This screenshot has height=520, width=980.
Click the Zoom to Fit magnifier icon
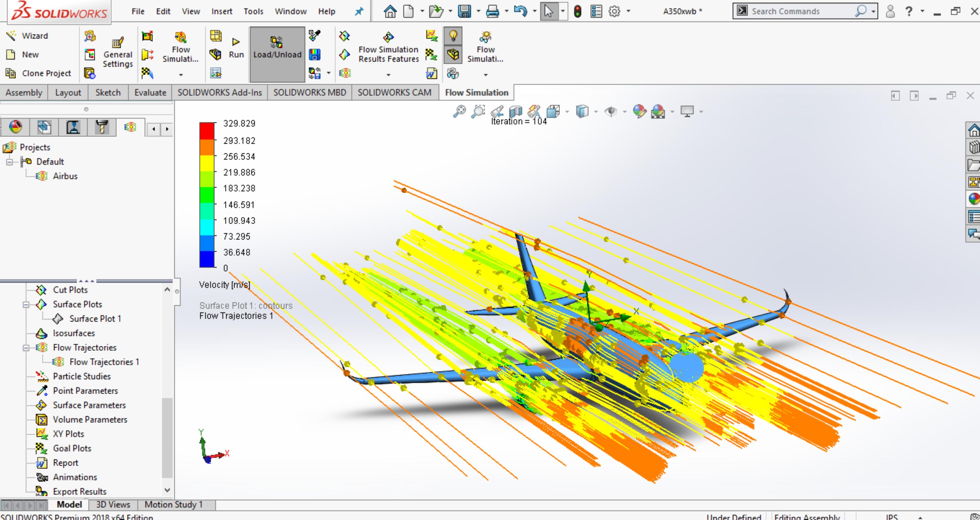click(x=460, y=111)
